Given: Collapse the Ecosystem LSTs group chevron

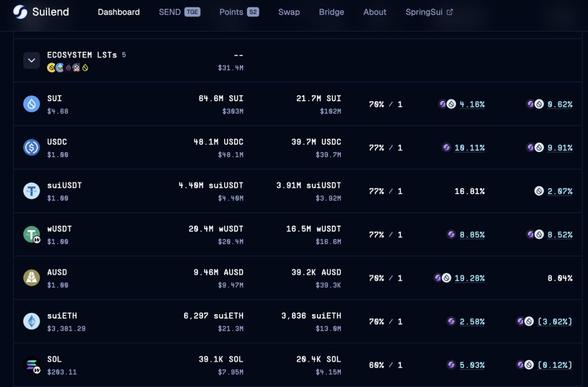Looking at the screenshot, I should [31, 60].
